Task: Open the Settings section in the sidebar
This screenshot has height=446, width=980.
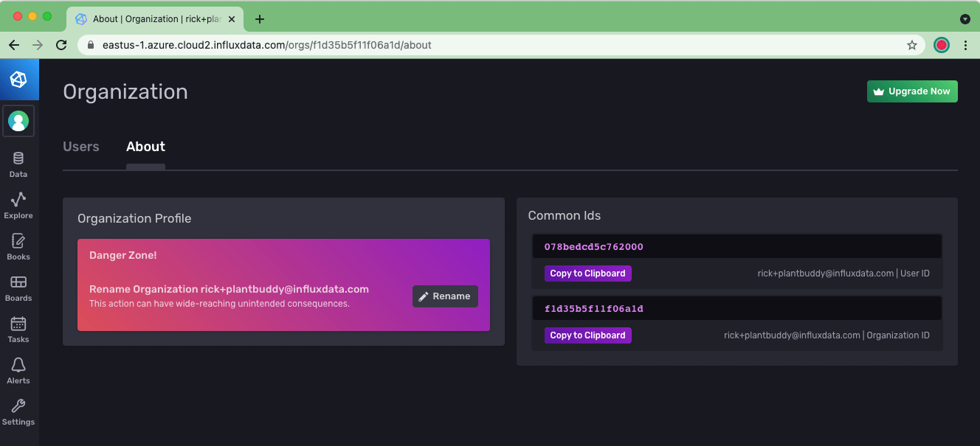Action: [x=18, y=411]
